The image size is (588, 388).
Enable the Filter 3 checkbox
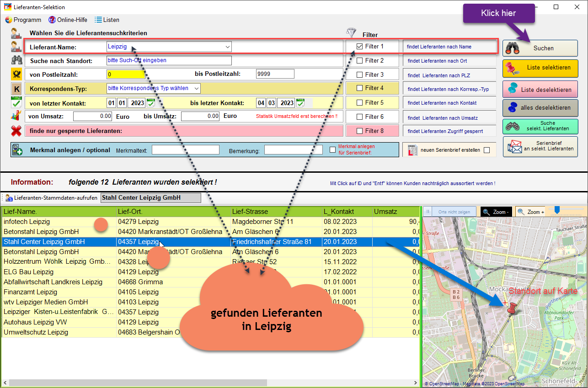[360, 74]
